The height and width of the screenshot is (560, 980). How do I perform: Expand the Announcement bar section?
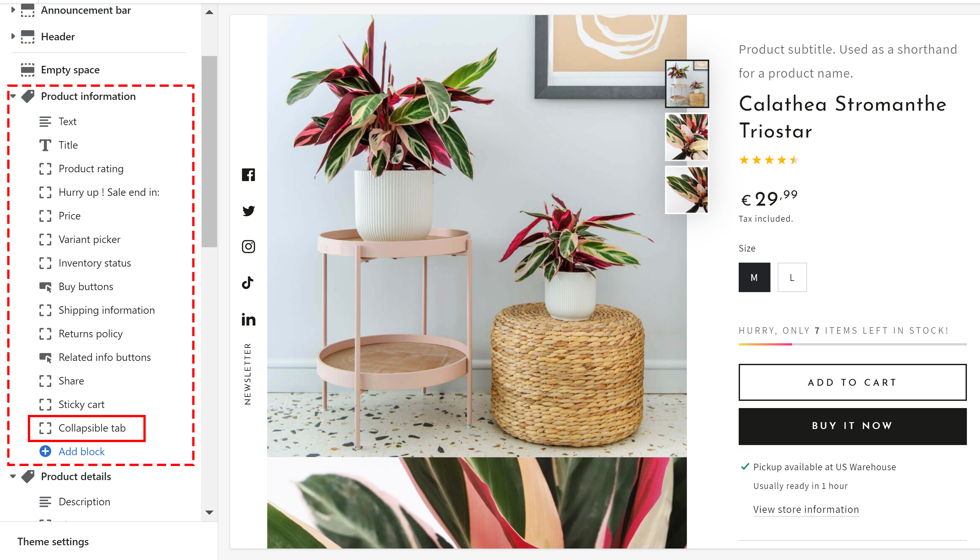pos(13,10)
